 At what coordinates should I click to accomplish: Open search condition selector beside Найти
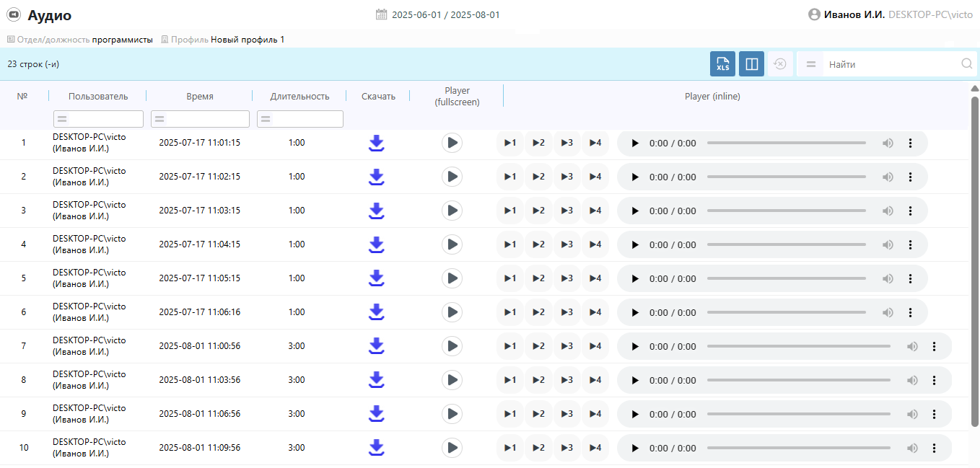[811, 64]
